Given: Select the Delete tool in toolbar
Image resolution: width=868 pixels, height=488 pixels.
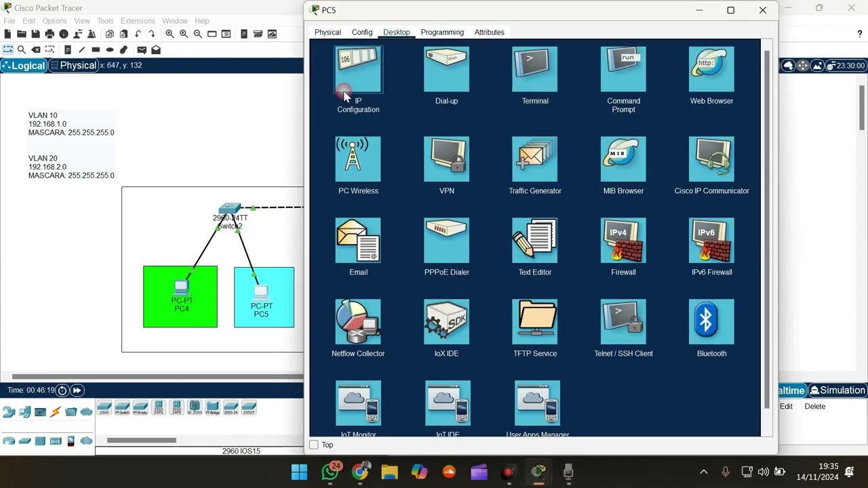Looking at the screenshot, I should pyautogui.click(x=36, y=49).
